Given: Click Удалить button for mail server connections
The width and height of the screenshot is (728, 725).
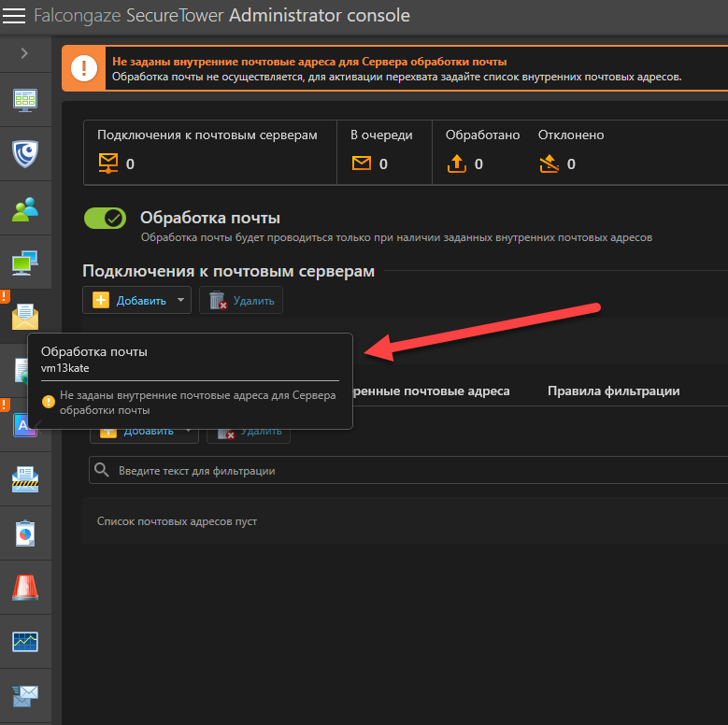Looking at the screenshot, I should pos(241,300).
